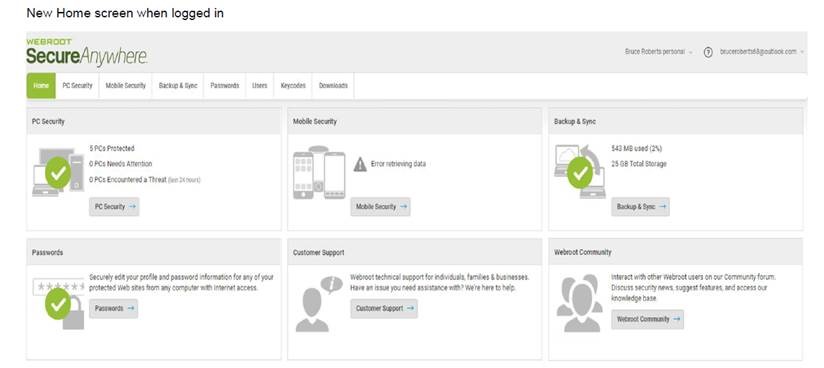
Task: Click the Webroot SecureAnywhere logo
Action: pyautogui.click(x=87, y=52)
